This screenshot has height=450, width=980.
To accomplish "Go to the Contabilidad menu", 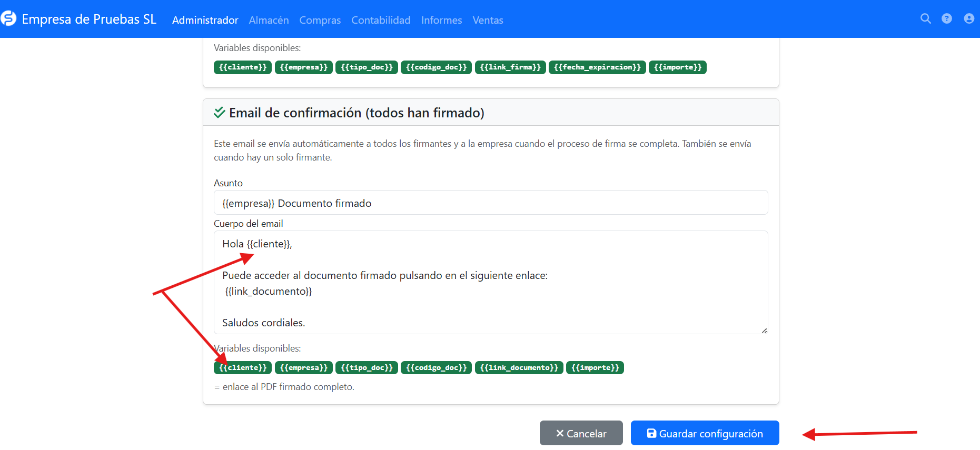I will pos(381,20).
